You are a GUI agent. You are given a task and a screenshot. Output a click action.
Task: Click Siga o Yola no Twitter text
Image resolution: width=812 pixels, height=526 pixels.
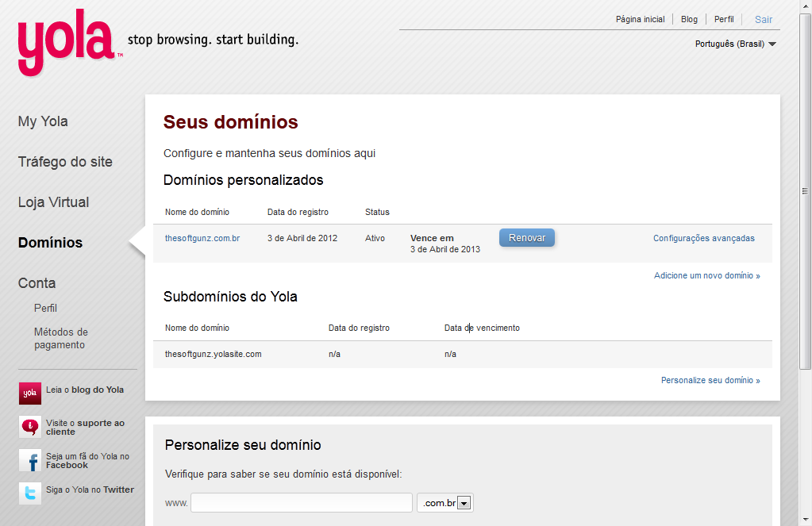click(90, 490)
